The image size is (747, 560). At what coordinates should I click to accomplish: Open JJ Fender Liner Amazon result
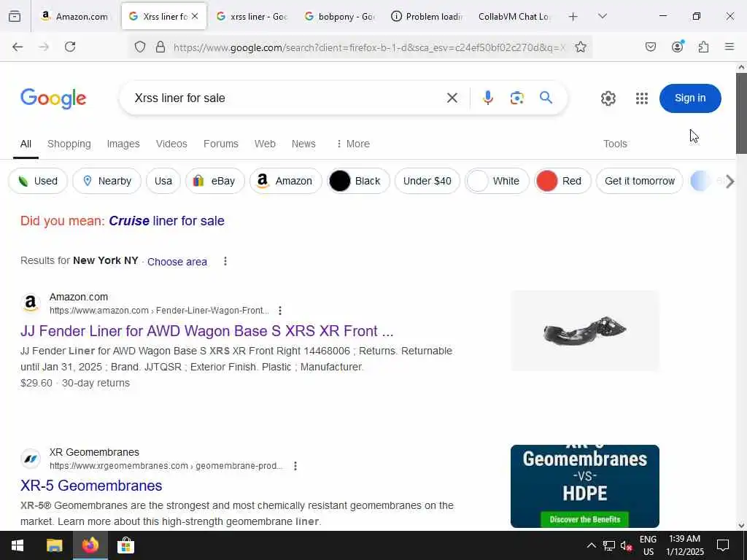206,331
